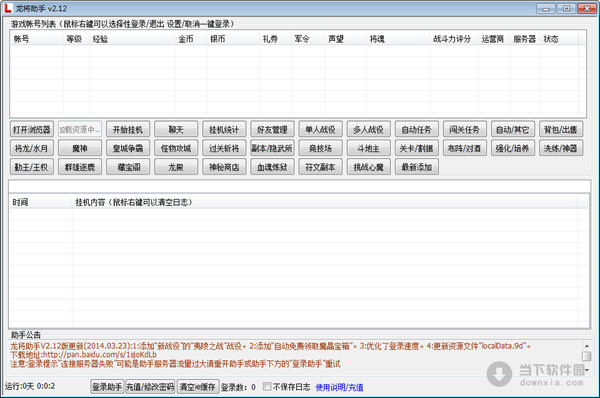Select the 单人战役 button
The height and width of the screenshot is (398, 600).
pyautogui.click(x=320, y=129)
